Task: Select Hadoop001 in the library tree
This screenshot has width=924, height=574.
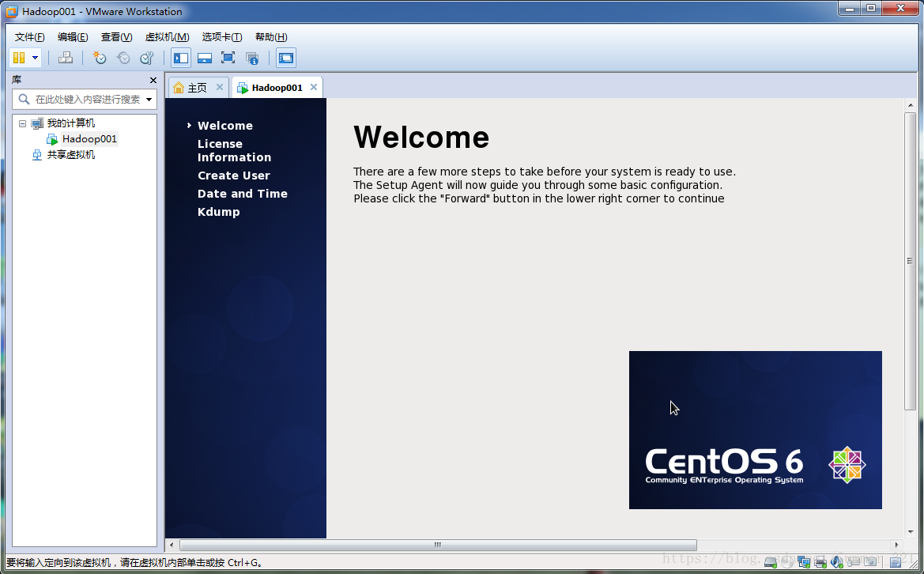Action: (x=89, y=139)
